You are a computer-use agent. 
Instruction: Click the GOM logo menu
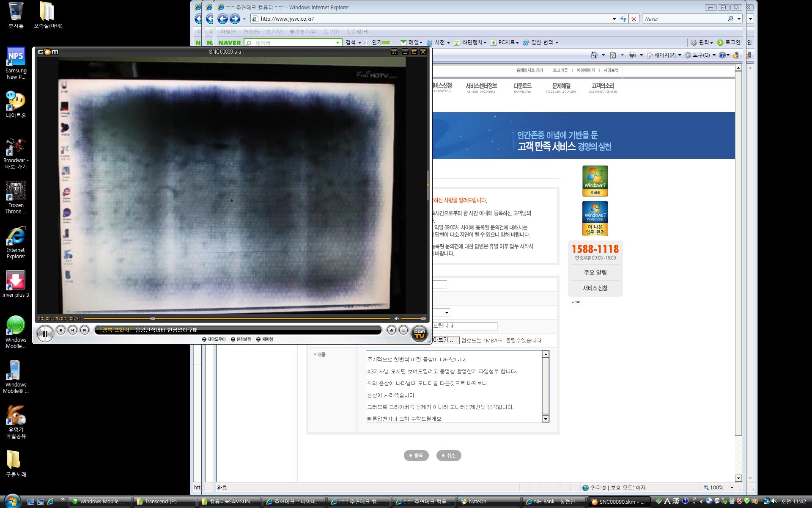click(48, 52)
